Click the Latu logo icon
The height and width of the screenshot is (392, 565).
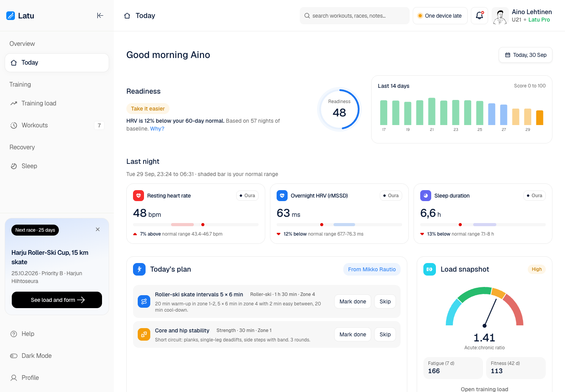coord(11,16)
